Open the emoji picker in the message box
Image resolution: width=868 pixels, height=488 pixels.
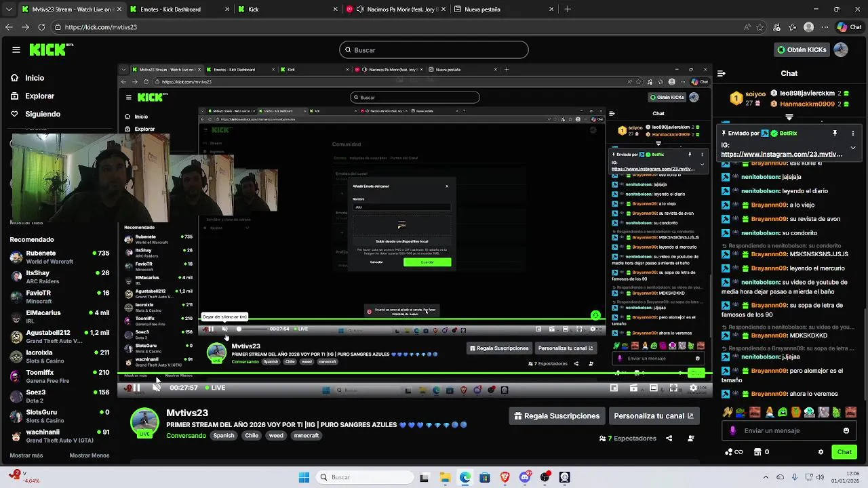(x=846, y=430)
